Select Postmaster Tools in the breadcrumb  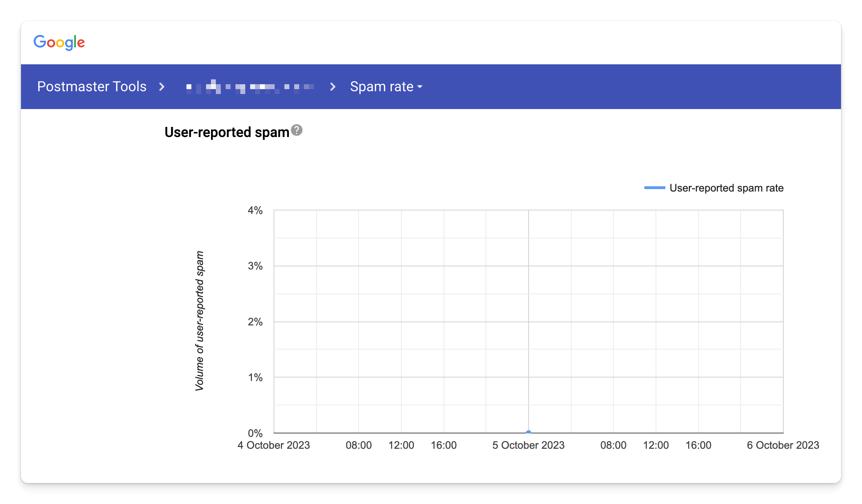pyautogui.click(x=92, y=86)
